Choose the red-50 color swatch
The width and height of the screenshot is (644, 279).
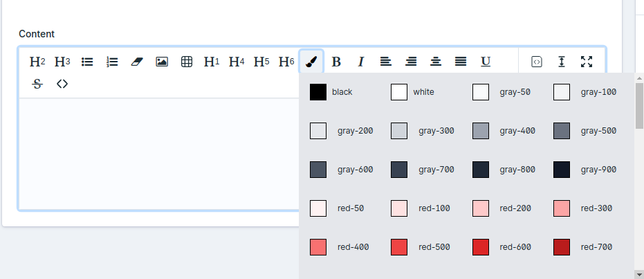click(318, 208)
